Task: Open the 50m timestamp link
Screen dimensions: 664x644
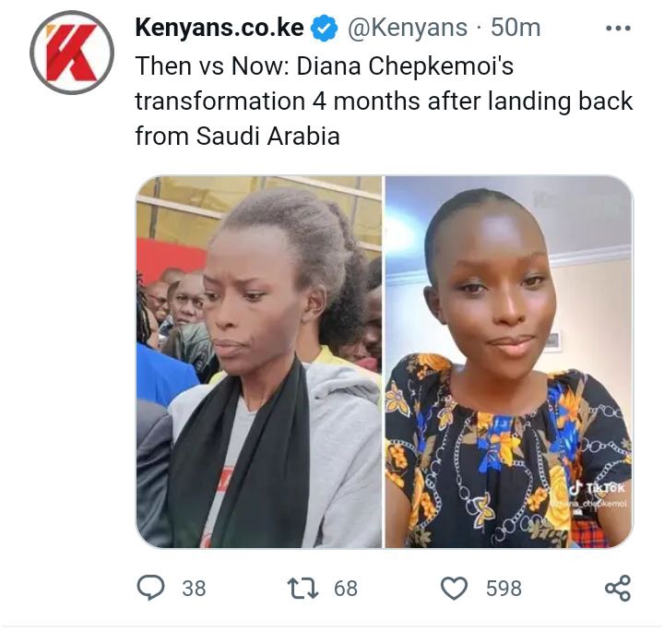Action: [516, 28]
